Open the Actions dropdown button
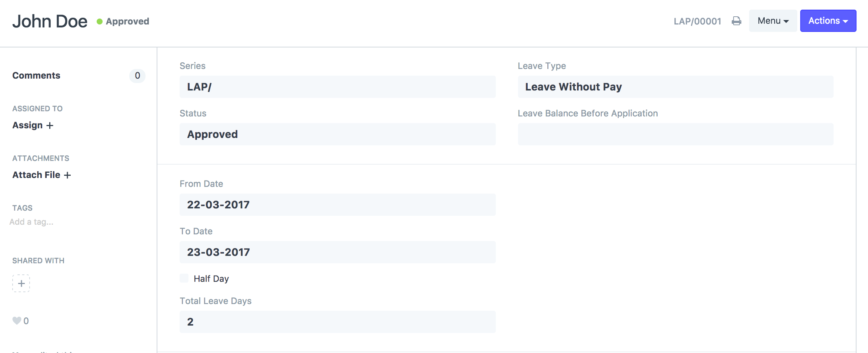 (828, 21)
